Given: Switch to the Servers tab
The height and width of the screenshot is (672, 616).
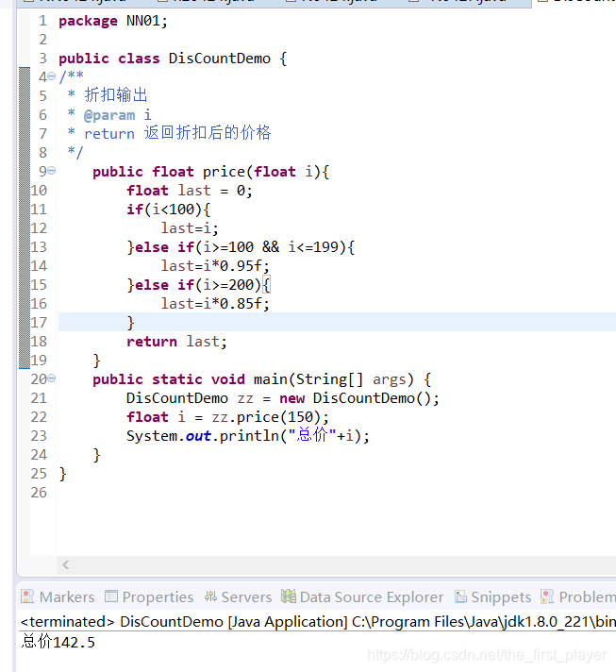Looking at the screenshot, I should [x=238, y=596].
